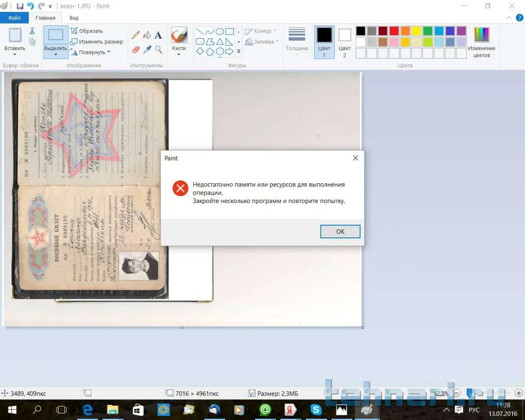Select the Color picker eyedropper tool
Screen dimensions: 525x420
pyautogui.click(x=147, y=50)
